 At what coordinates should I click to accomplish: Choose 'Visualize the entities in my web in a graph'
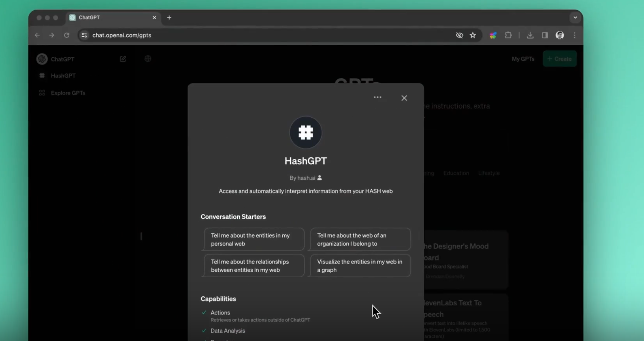[x=360, y=266]
